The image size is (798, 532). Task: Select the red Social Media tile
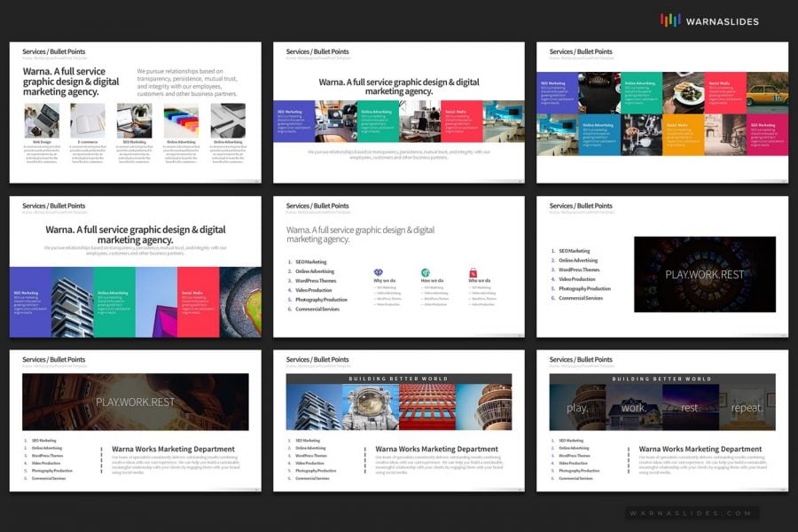(460, 120)
